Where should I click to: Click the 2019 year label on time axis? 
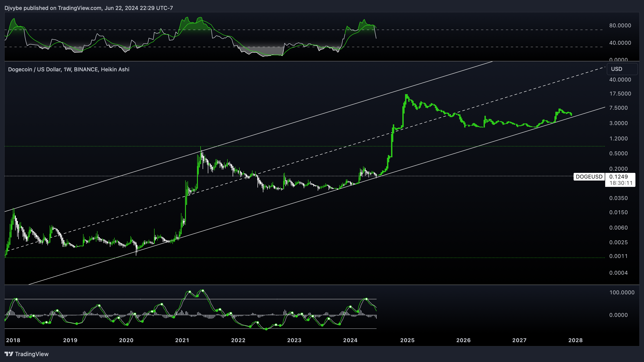click(70, 340)
